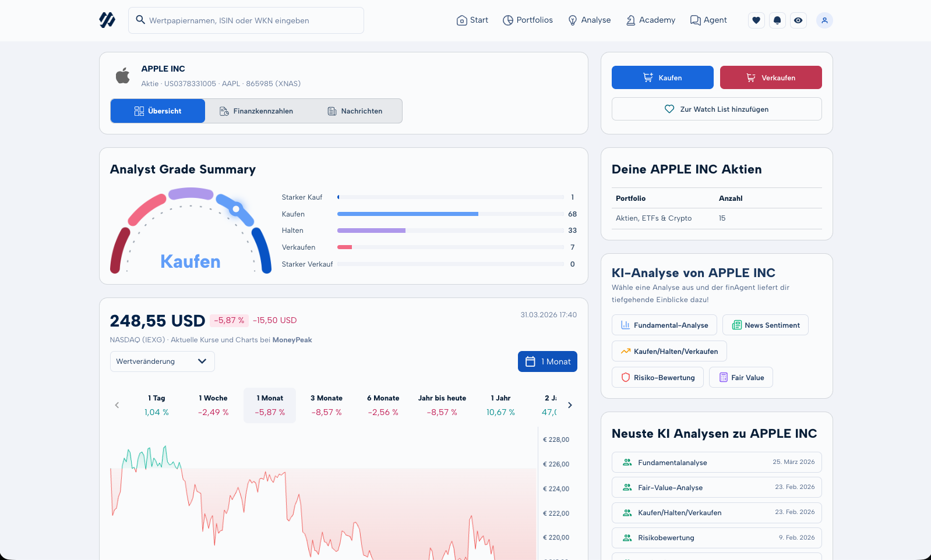Screen dimensions: 931x560
Task: Select the 3 Monate performance period
Action: click(x=326, y=405)
